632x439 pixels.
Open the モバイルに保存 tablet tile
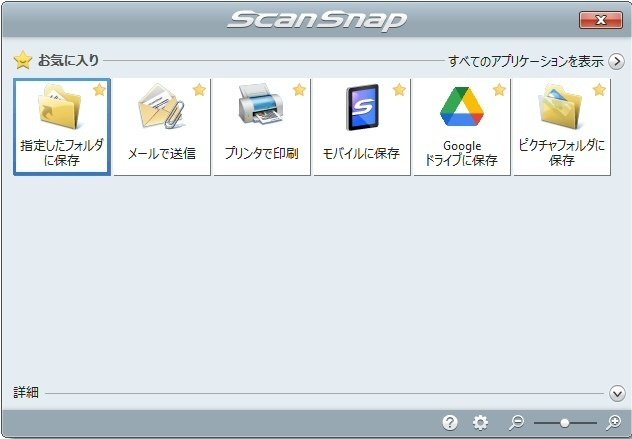coord(362,127)
